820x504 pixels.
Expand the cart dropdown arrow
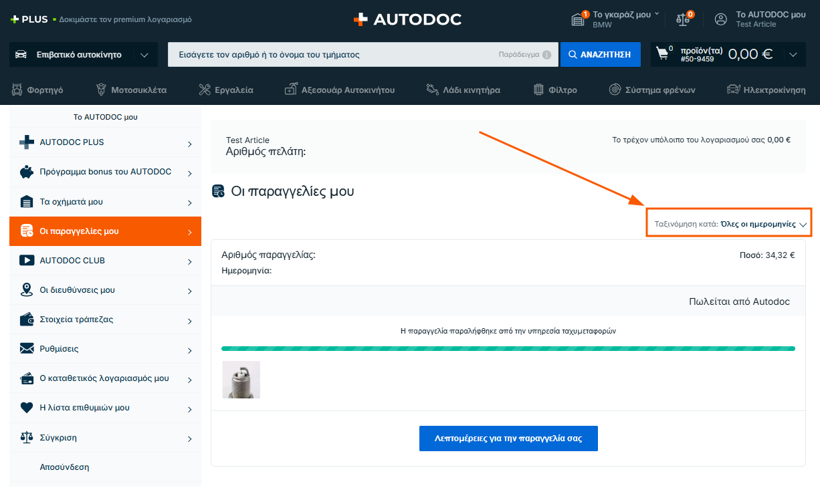793,55
